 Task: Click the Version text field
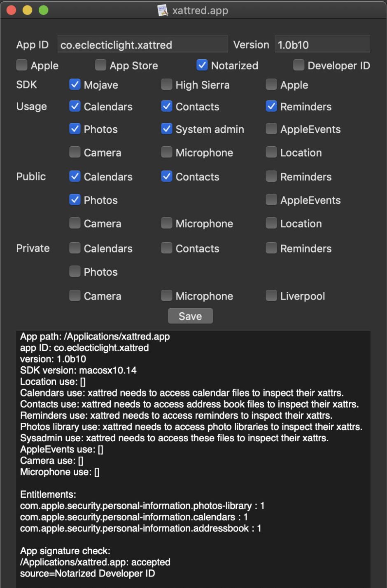(x=322, y=45)
